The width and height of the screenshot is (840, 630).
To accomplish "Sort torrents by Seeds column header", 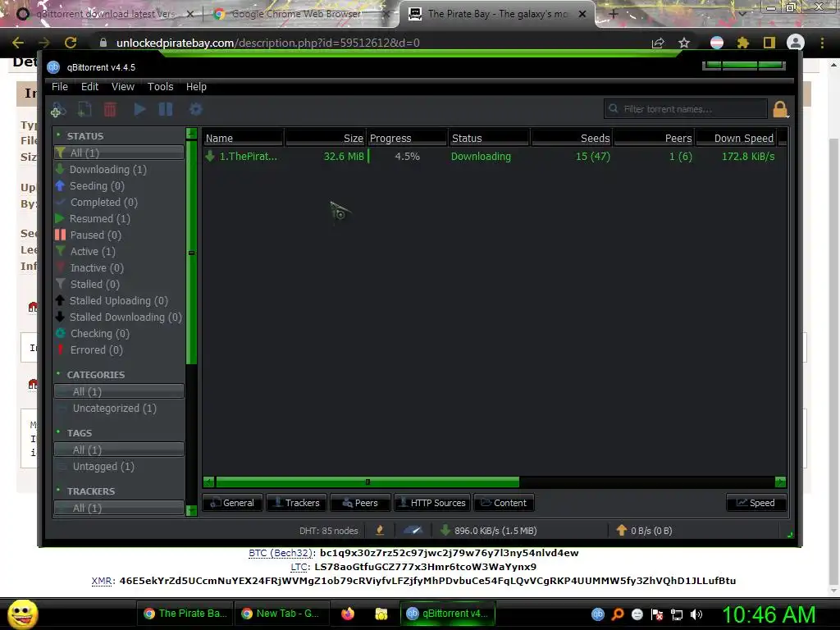I will 572,138.
